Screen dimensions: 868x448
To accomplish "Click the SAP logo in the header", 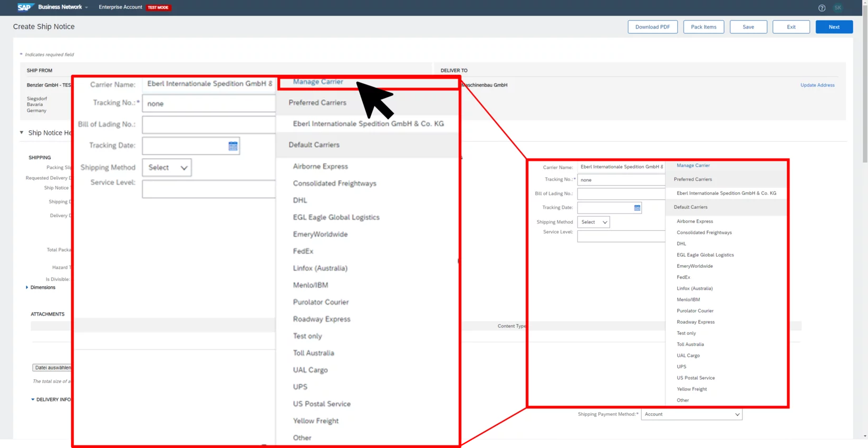I will [25, 7].
